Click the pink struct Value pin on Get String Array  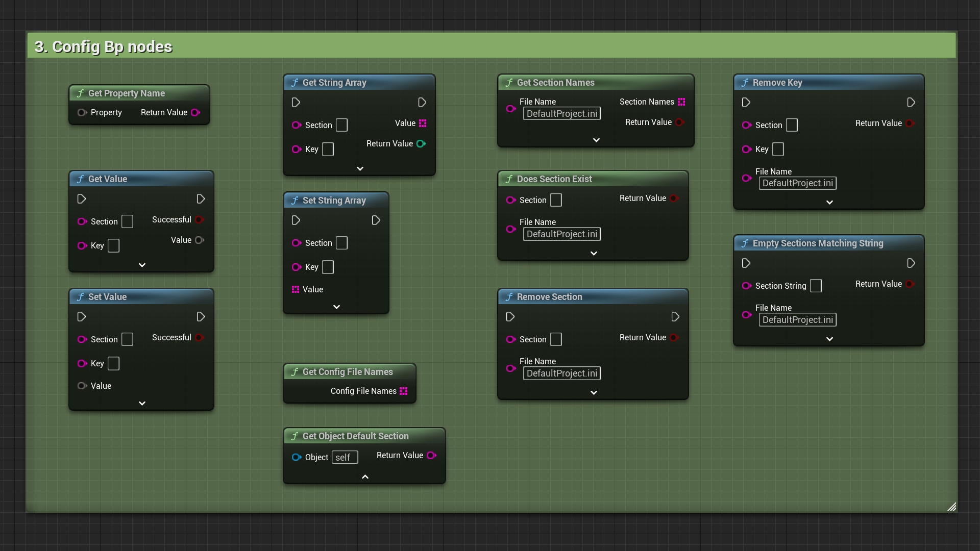[x=422, y=123]
